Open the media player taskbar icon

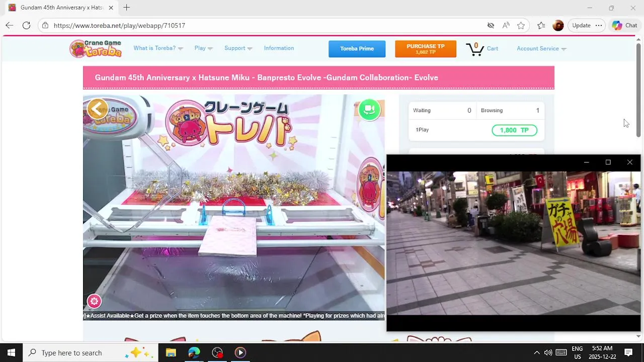click(x=240, y=352)
